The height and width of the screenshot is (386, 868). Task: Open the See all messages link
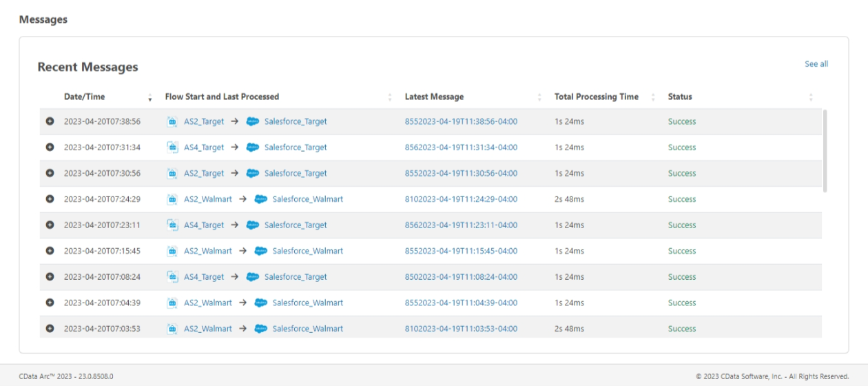816,64
